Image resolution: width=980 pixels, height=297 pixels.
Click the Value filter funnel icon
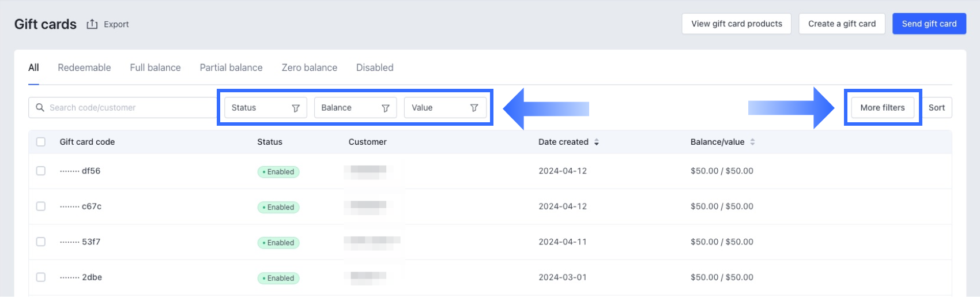click(x=474, y=108)
